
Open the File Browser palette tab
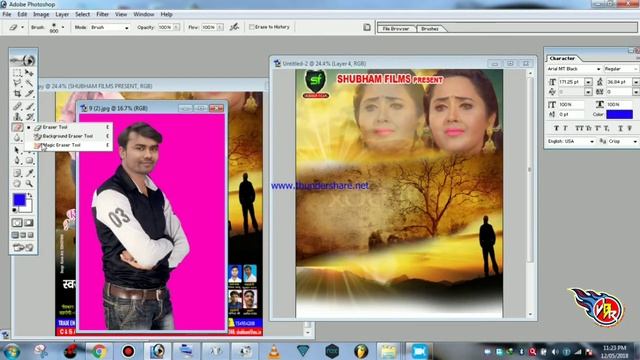coord(396,29)
